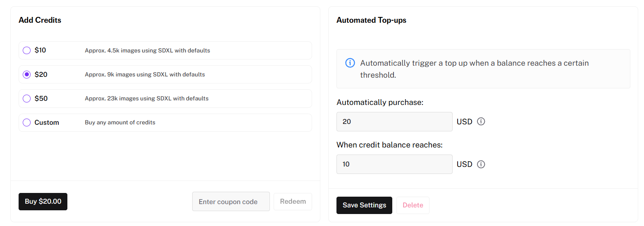Click the Automated Top-ups heading
The width and height of the screenshot is (644, 226).
tap(371, 20)
